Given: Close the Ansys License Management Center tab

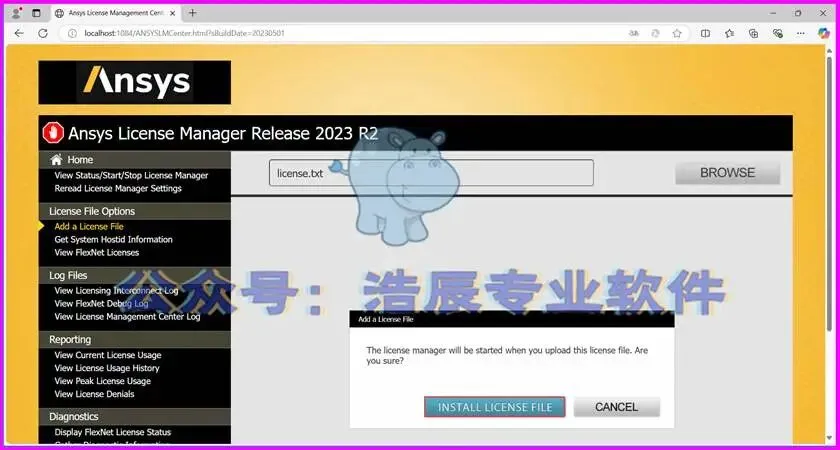Looking at the screenshot, I should 172,13.
